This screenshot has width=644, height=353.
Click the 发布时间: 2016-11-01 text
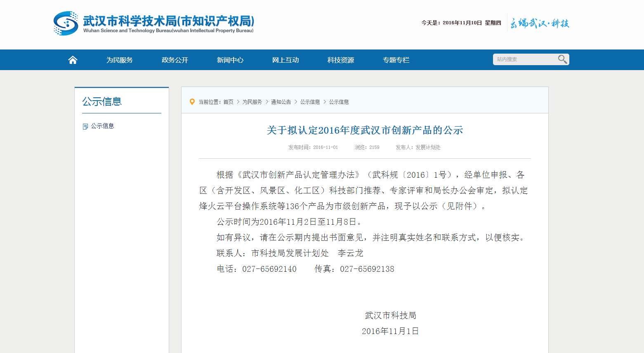coord(313,147)
